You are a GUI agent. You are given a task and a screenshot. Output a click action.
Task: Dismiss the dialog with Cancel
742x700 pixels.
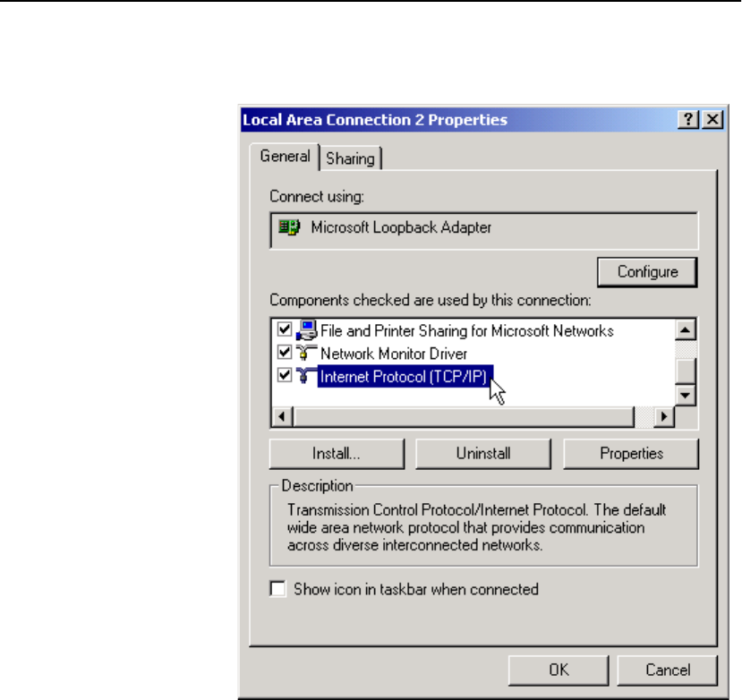click(667, 670)
